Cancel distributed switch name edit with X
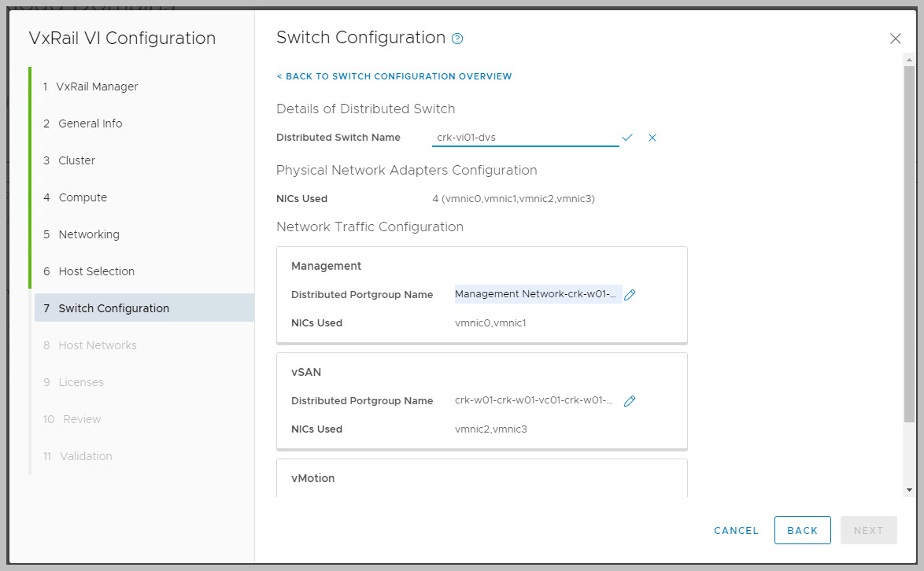 652,138
